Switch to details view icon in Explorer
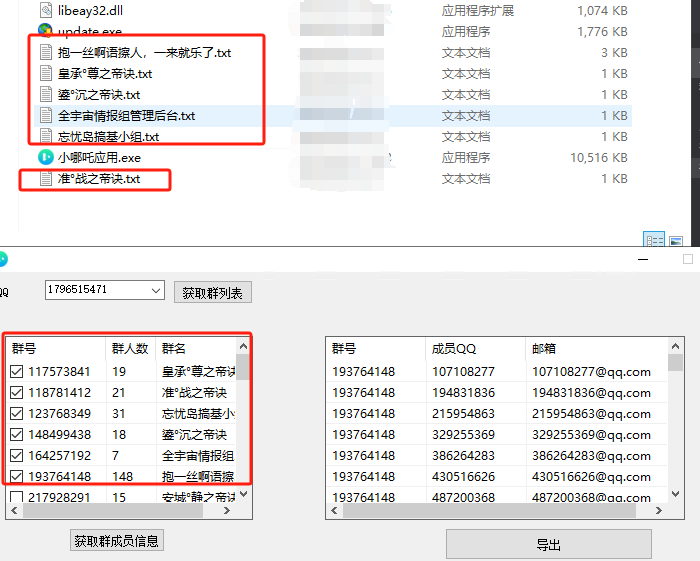This screenshot has width=700, height=561. (655, 241)
